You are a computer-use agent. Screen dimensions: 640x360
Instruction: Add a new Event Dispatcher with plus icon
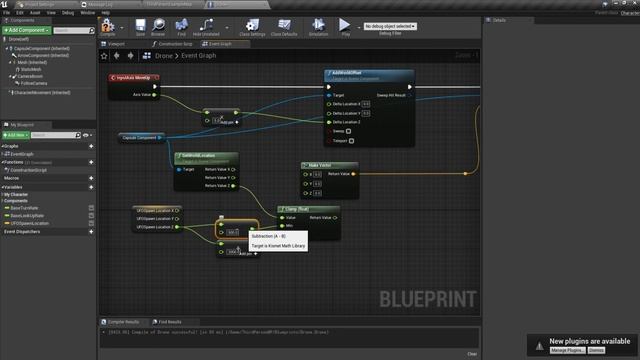click(x=91, y=232)
